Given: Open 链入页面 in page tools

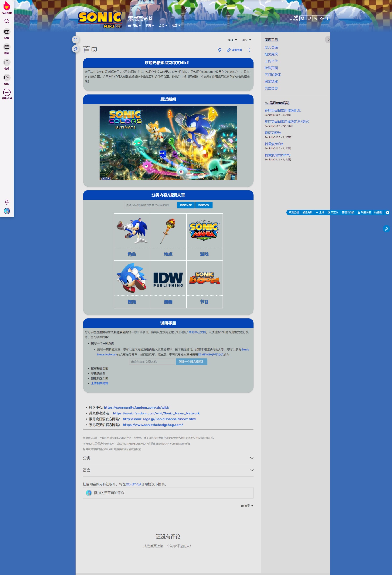Looking at the screenshot, I should [271, 47].
